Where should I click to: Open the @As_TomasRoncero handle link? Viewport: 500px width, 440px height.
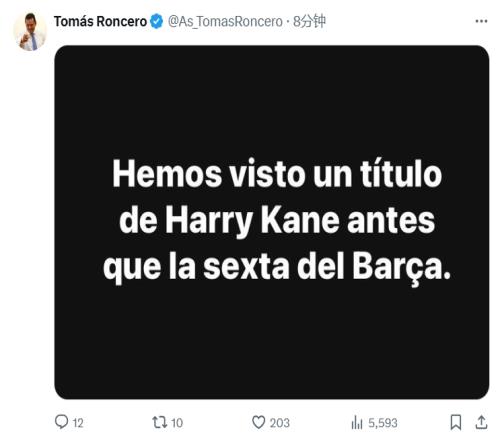coord(225,22)
